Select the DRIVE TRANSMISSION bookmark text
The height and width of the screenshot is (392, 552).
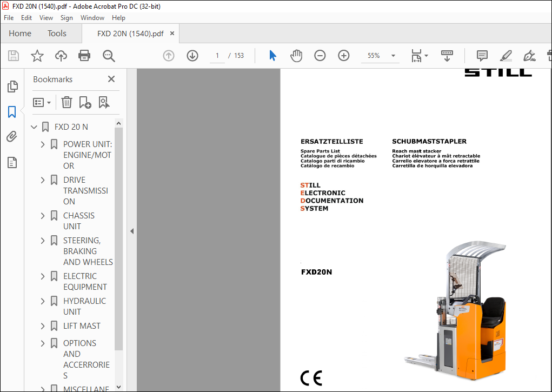pos(85,190)
